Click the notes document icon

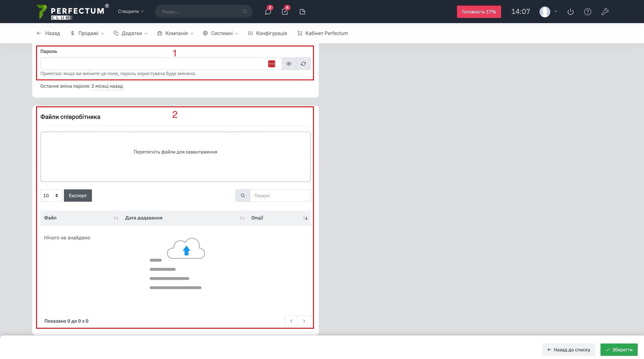point(302,12)
